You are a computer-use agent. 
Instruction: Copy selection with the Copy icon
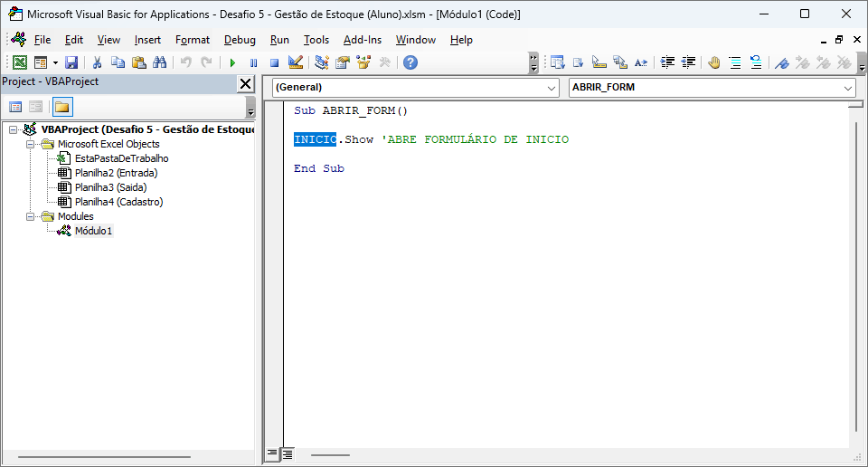tap(118, 62)
